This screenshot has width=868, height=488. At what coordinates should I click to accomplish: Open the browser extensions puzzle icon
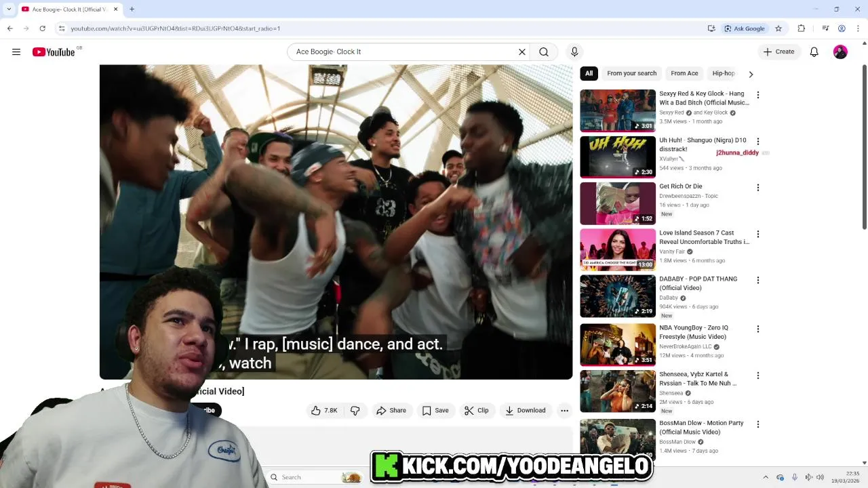click(801, 28)
